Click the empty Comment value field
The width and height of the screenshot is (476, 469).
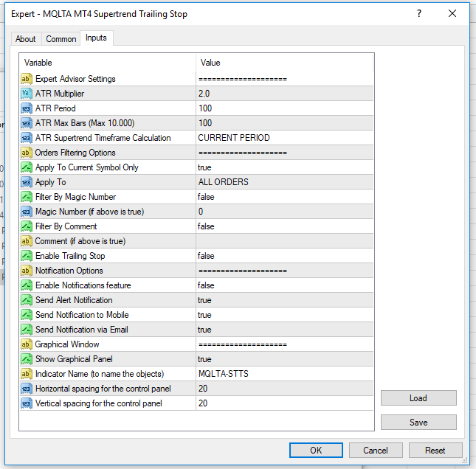285,241
